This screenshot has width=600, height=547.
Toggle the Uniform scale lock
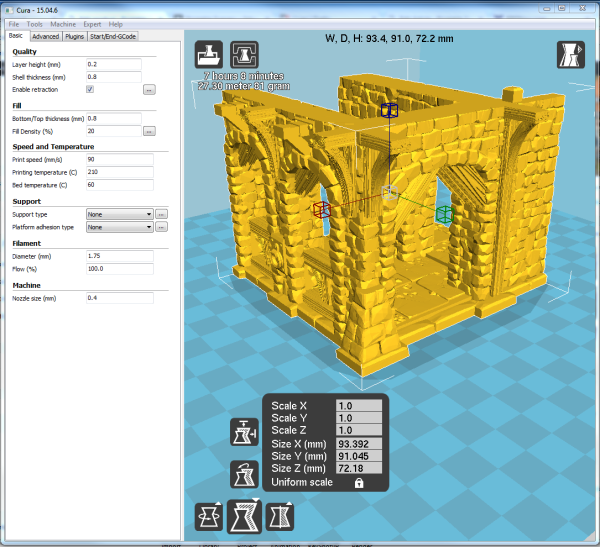[x=357, y=482]
